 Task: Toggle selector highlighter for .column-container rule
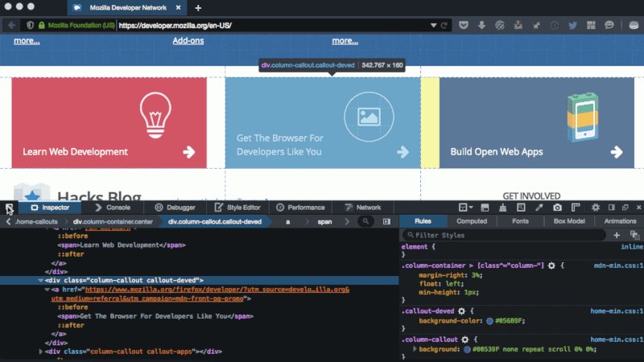click(551, 265)
